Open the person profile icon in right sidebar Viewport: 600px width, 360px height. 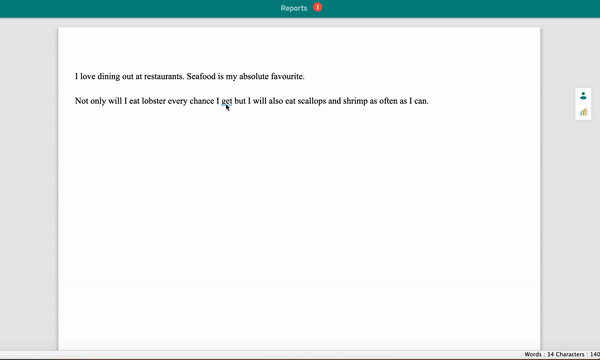pos(583,96)
